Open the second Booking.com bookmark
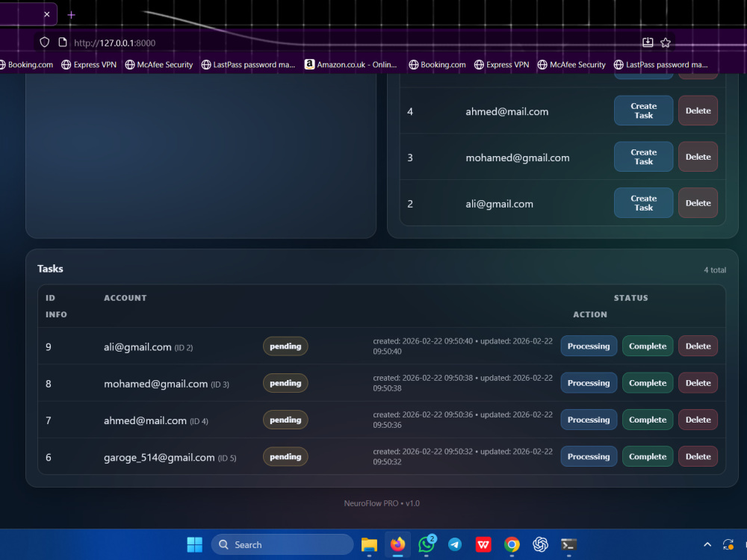 [437, 64]
